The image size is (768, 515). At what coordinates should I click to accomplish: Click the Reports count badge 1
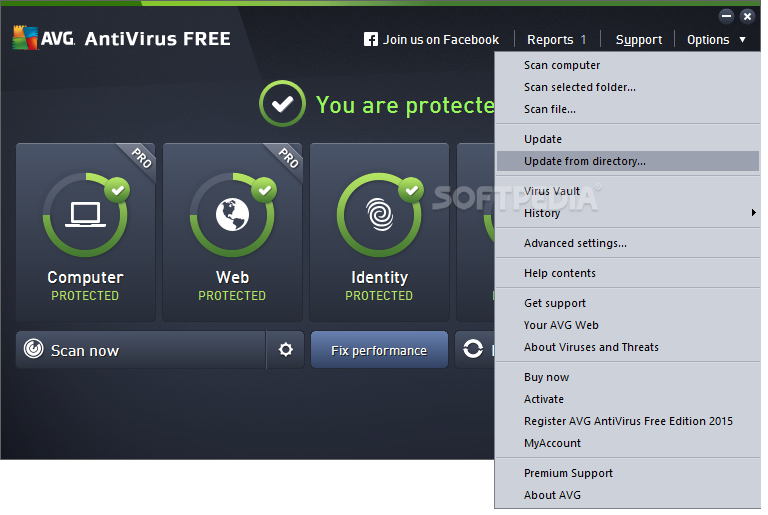tap(583, 40)
